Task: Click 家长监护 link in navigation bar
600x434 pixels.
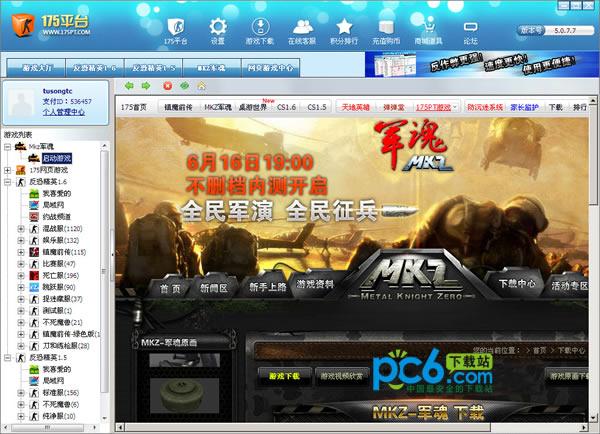Action: tap(524, 108)
